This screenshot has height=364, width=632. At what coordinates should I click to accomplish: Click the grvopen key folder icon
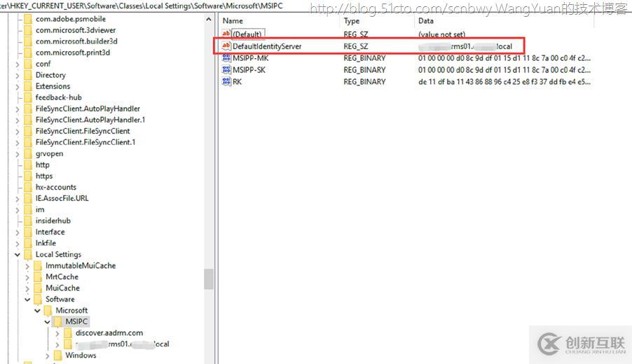click(28, 154)
